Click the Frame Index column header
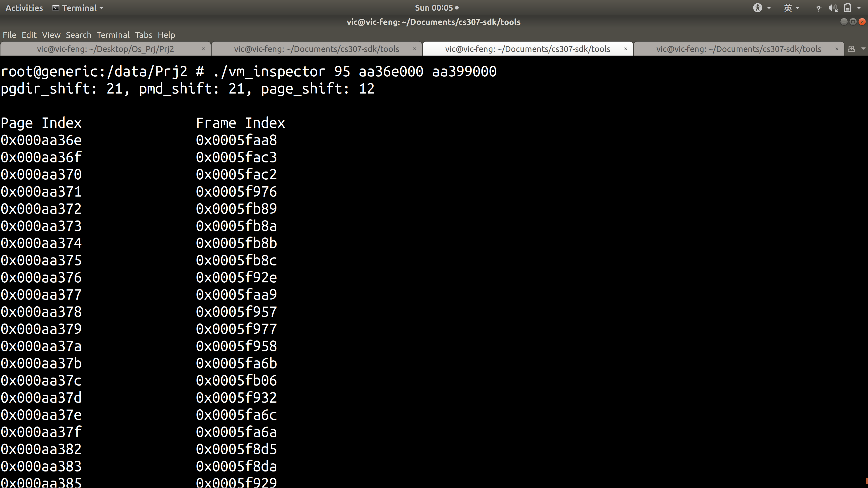 241,123
